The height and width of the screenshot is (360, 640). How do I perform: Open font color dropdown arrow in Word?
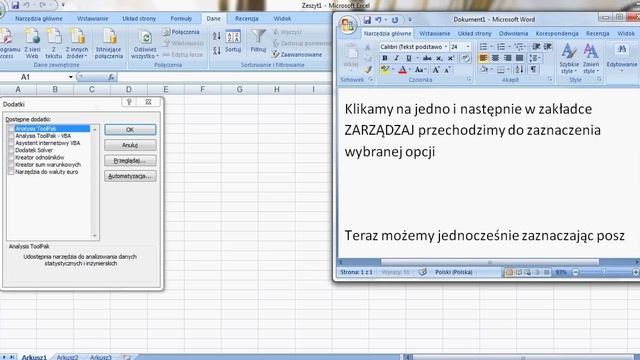(410, 70)
